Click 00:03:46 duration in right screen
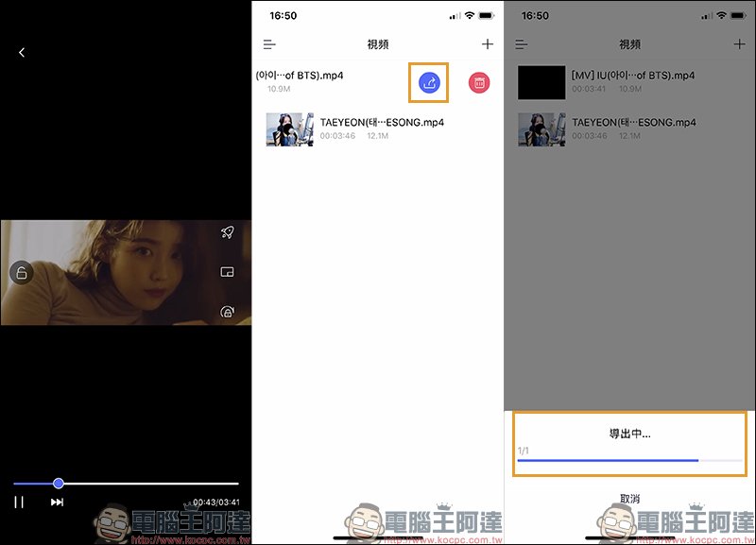This screenshot has height=545, width=756. pyautogui.click(x=589, y=136)
